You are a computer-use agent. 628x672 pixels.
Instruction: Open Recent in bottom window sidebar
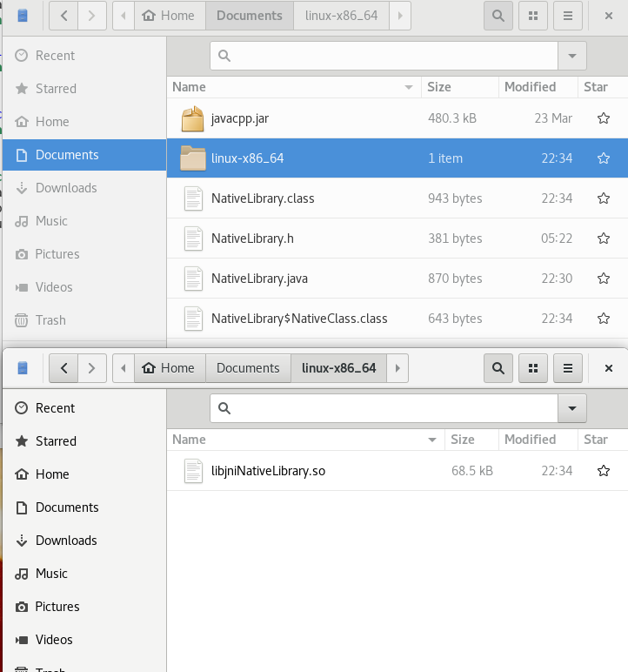pyautogui.click(x=84, y=408)
